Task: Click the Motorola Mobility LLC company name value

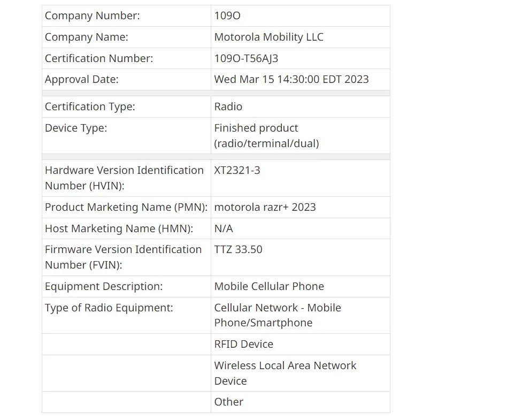Action: 268,37
